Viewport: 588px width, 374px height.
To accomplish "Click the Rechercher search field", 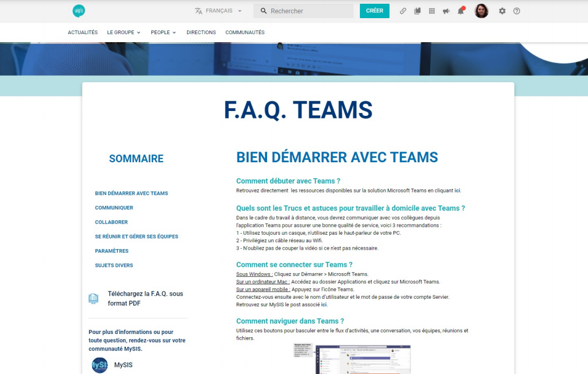I will pos(303,11).
